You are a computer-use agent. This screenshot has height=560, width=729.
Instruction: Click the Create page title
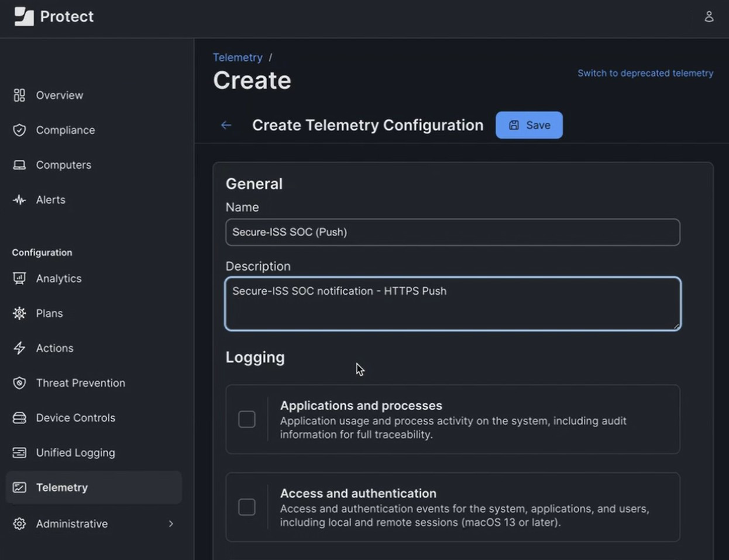pyautogui.click(x=252, y=80)
